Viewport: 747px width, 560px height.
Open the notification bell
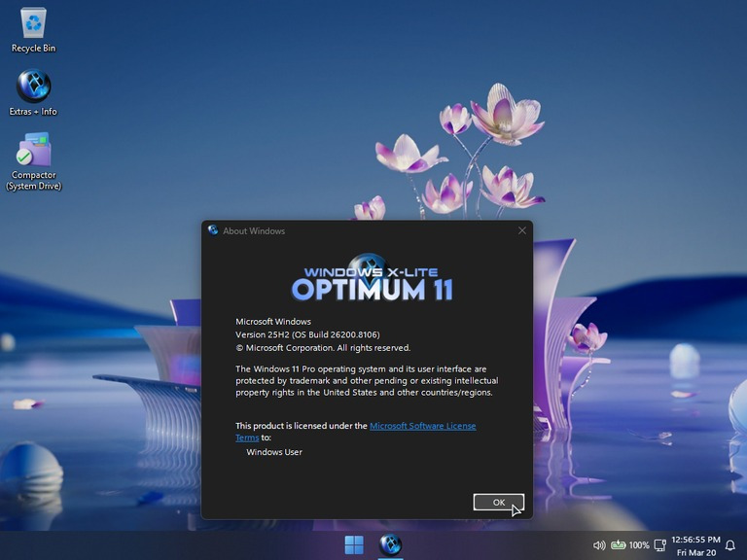[x=730, y=545]
